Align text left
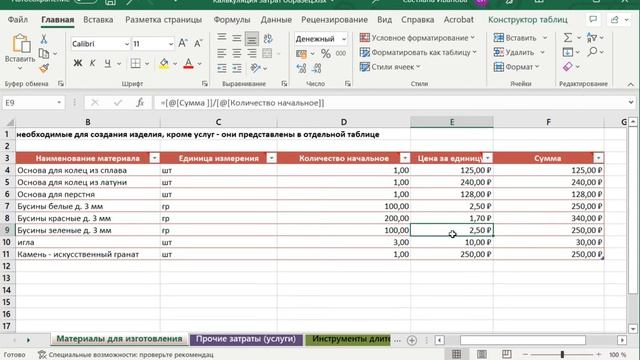 222,53
